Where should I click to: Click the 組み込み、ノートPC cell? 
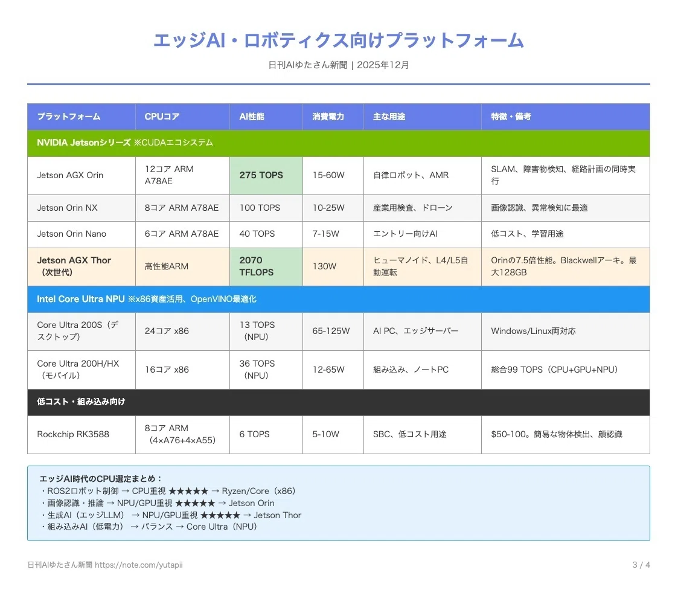tap(423, 370)
